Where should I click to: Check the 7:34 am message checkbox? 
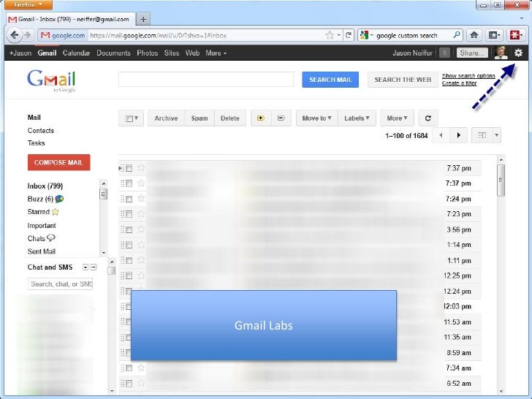click(x=129, y=368)
